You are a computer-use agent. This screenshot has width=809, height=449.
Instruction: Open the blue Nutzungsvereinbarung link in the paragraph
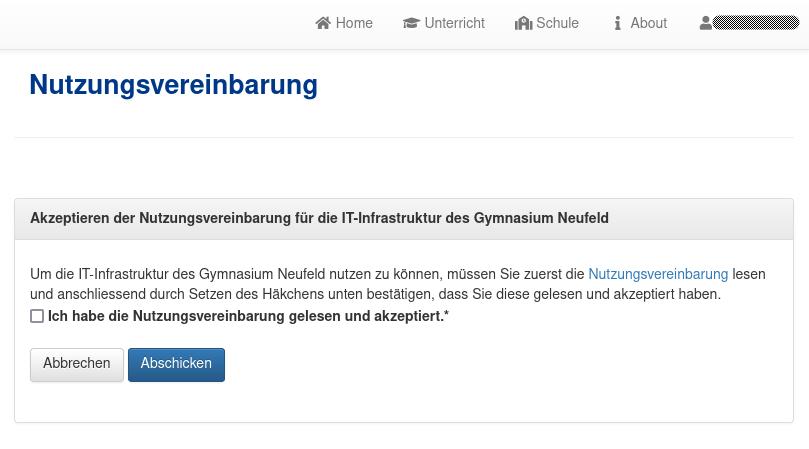658,274
